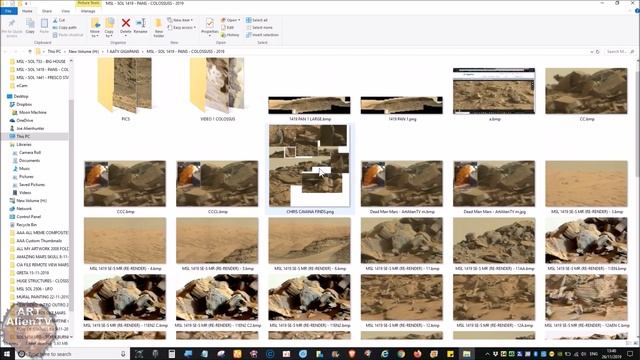
Task: Click Paste shortcut in the ribbon
Action: tap(68, 35)
